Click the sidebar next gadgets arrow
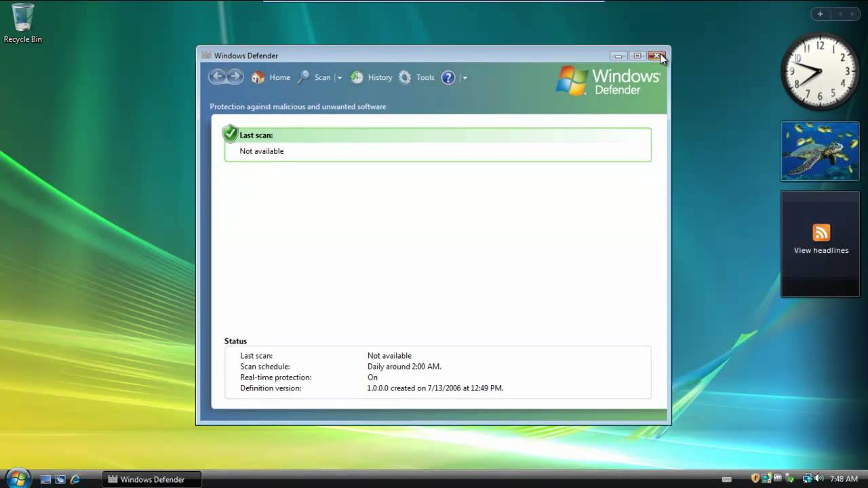The image size is (868, 488). click(x=852, y=14)
